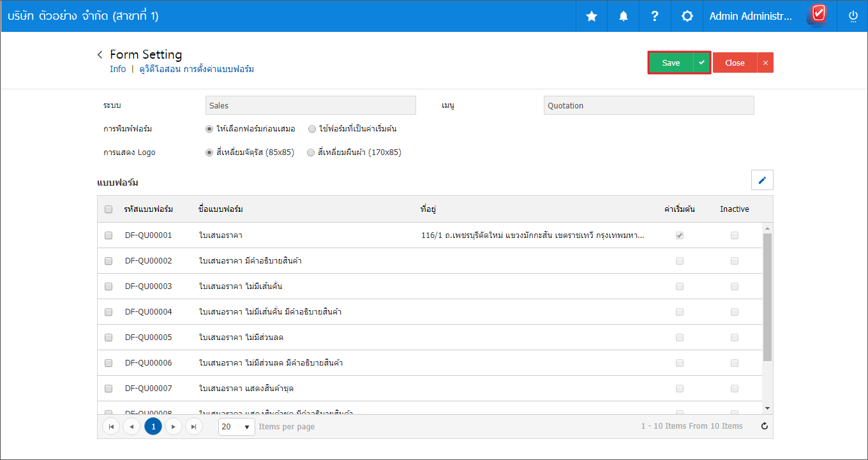This screenshot has height=460, width=868.
Task: Check row checkbox for DF-QU00003
Action: pyautogui.click(x=108, y=286)
